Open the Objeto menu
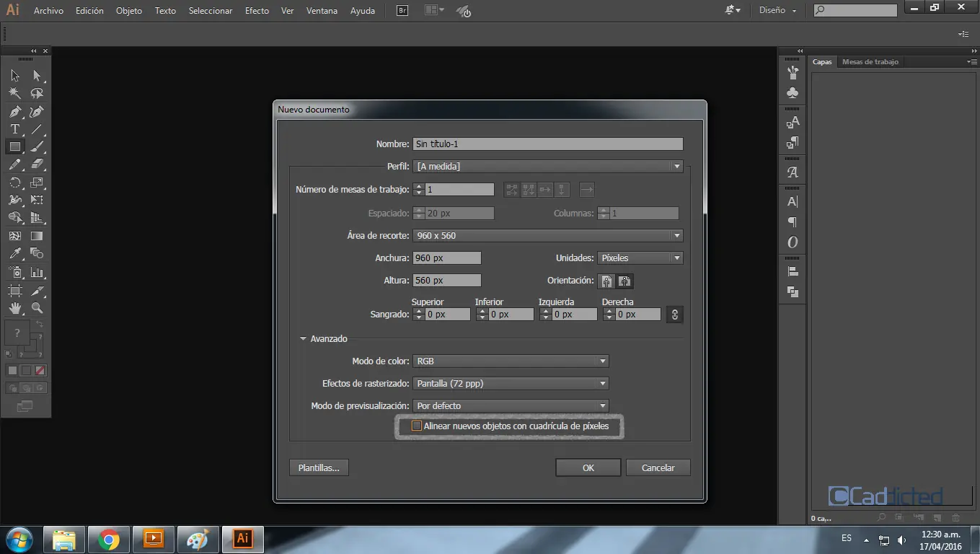Viewport: 980px width, 554px height. [x=129, y=11]
